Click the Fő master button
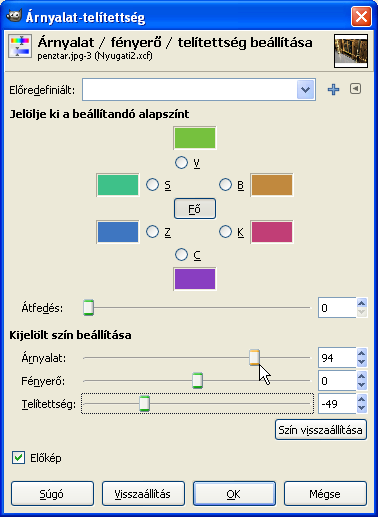This screenshot has height=517, width=378. [195, 209]
